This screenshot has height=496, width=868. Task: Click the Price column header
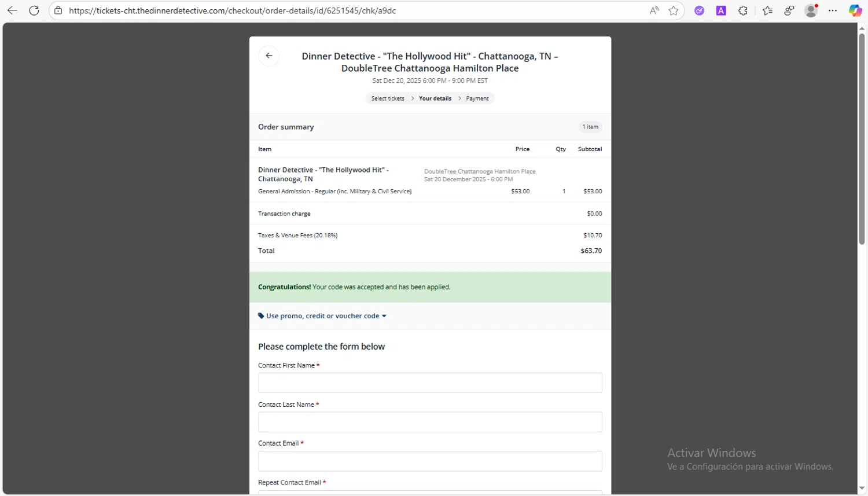click(523, 149)
